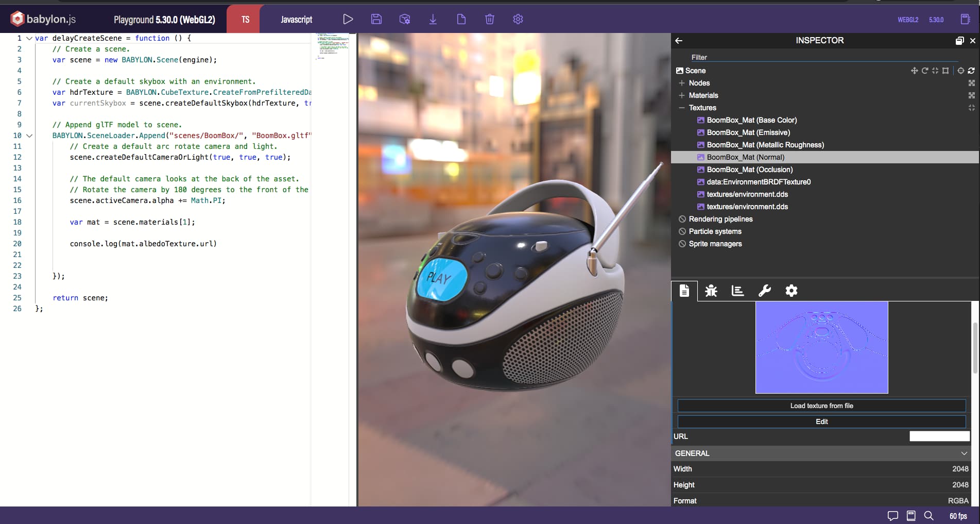Image resolution: width=980 pixels, height=524 pixels.
Task: Collapse the GENERAL section chevron
Action: (964, 453)
